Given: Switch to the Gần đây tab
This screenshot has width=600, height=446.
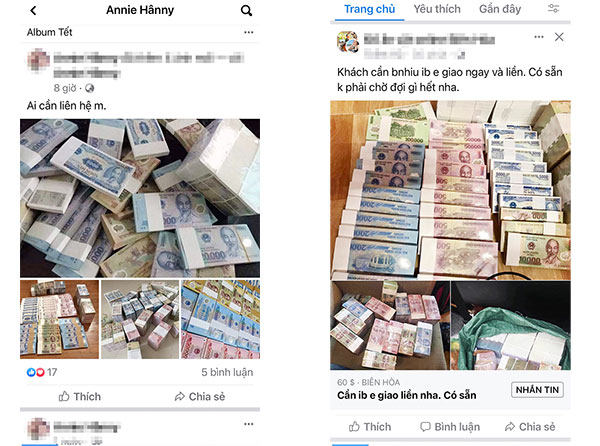Looking at the screenshot, I should [x=500, y=9].
